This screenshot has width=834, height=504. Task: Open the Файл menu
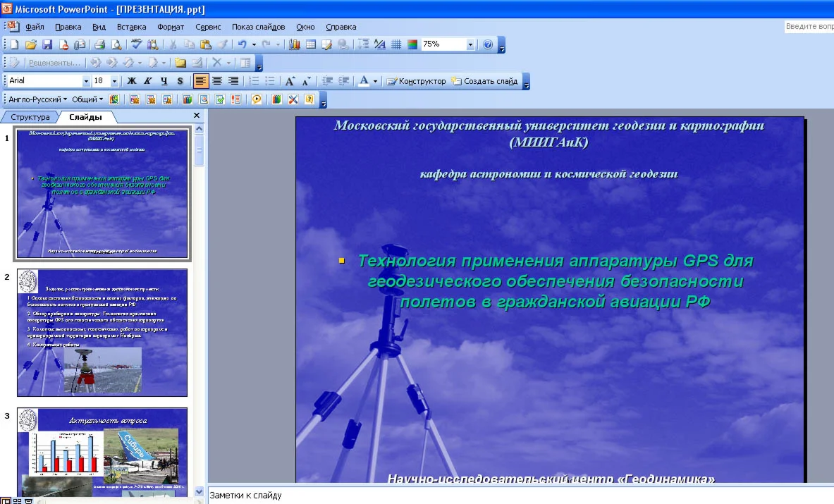35,27
